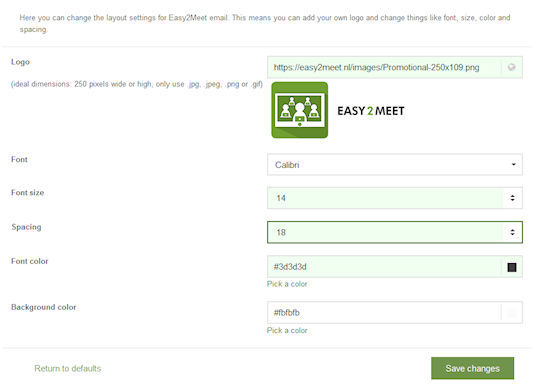Click the Font size stepper arrows
537x386 pixels.
tap(512, 198)
